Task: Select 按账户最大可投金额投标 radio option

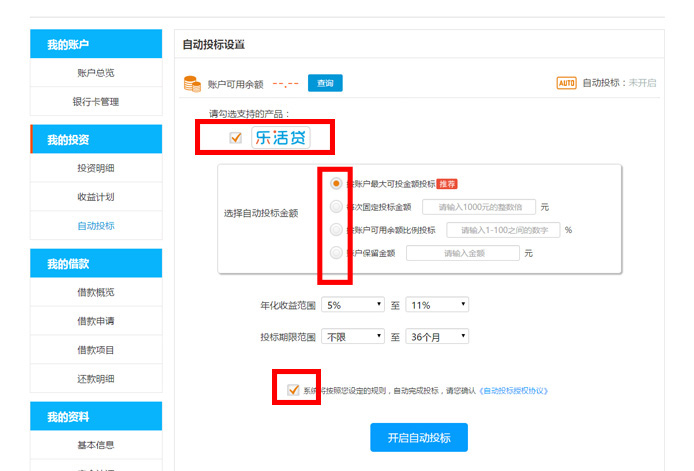Action: tap(336, 183)
